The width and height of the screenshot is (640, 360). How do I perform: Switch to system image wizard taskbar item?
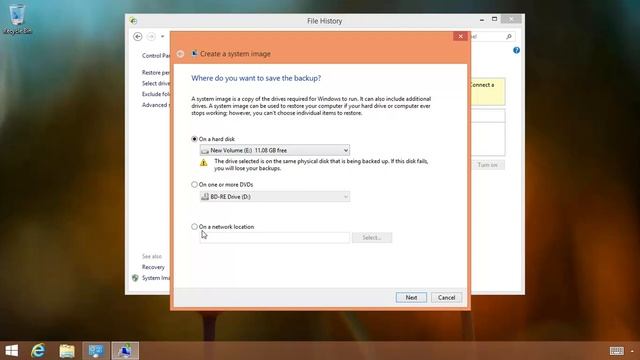(x=125, y=351)
